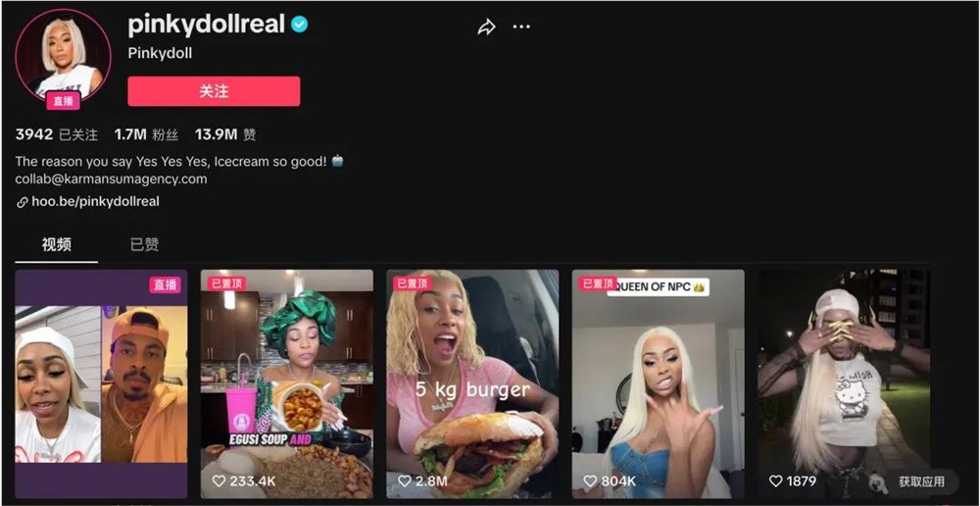Image resolution: width=980 pixels, height=506 pixels.
Task: Open the 3942 已关注 following list
Action: (56, 134)
